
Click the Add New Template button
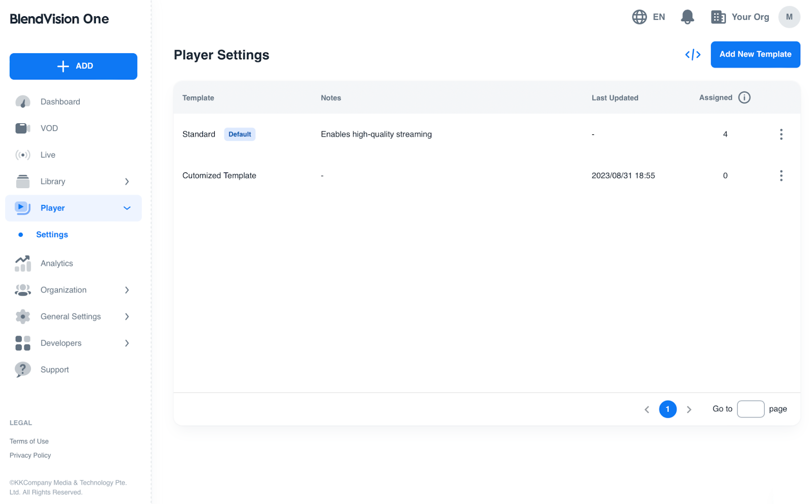755,55
